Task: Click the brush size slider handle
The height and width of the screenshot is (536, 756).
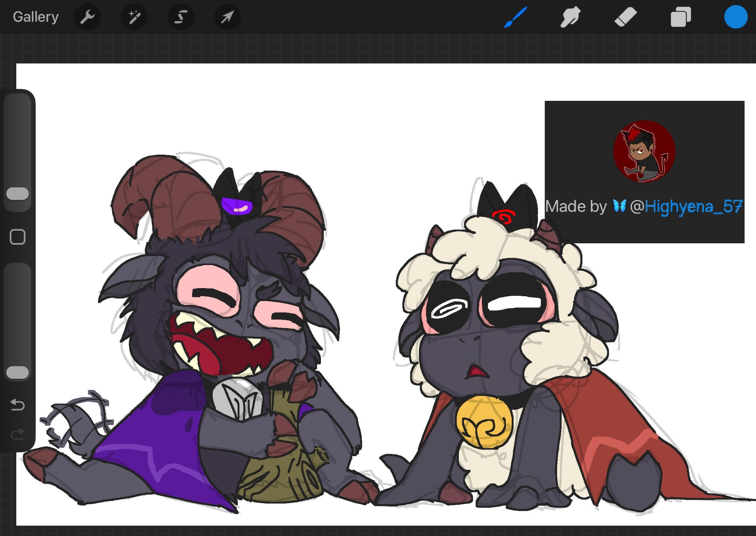Action: tap(17, 194)
